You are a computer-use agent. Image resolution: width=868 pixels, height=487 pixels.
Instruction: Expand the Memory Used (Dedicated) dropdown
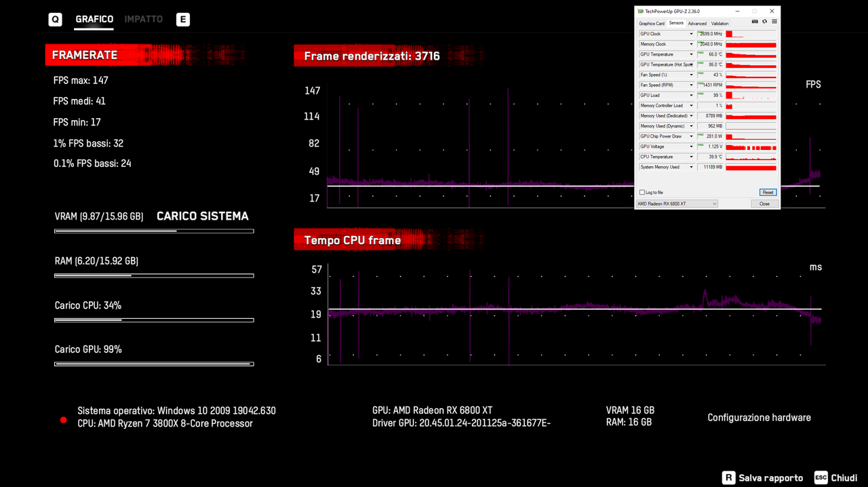[x=691, y=116]
